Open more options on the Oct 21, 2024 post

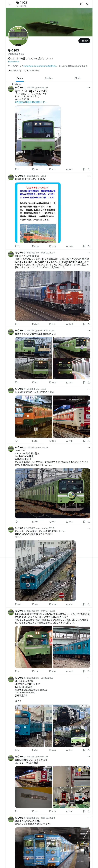tap(89, 331)
